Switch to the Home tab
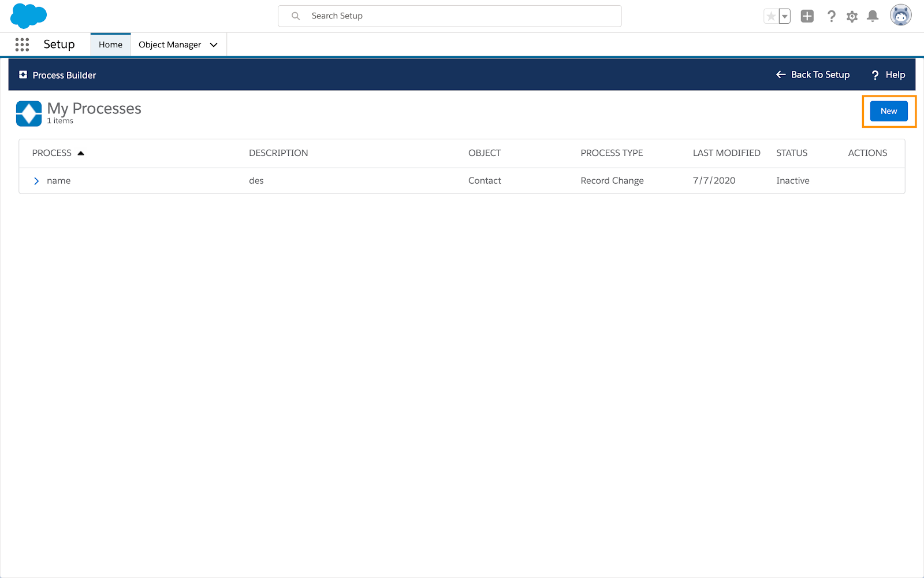The image size is (924, 578). [x=110, y=45]
